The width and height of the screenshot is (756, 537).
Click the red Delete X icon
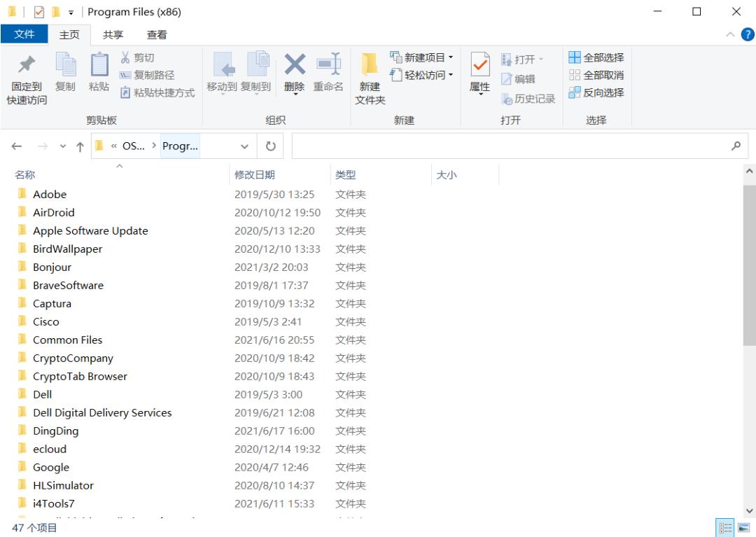point(294,65)
